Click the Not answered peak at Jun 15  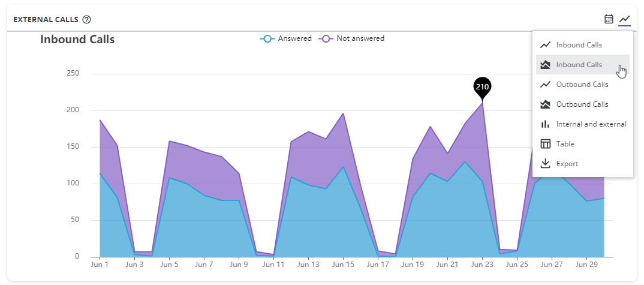coord(343,113)
